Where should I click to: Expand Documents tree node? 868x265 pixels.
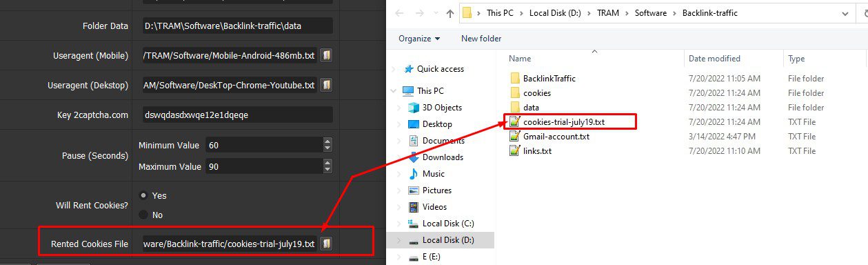(x=399, y=141)
